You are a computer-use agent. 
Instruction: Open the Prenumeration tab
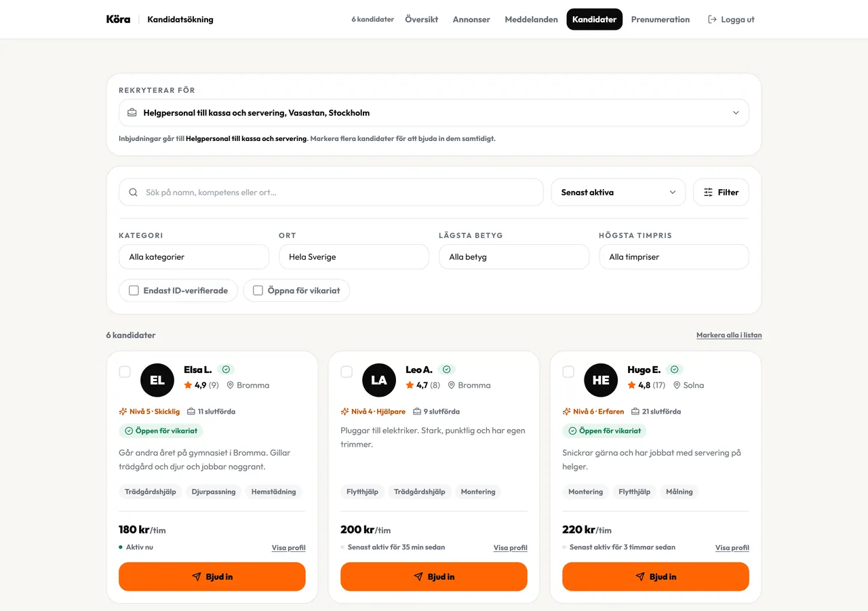(660, 20)
